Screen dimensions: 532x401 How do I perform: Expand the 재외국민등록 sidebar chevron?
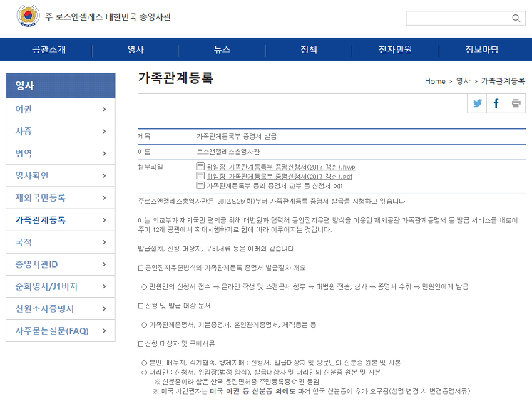pyautogui.click(x=104, y=197)
